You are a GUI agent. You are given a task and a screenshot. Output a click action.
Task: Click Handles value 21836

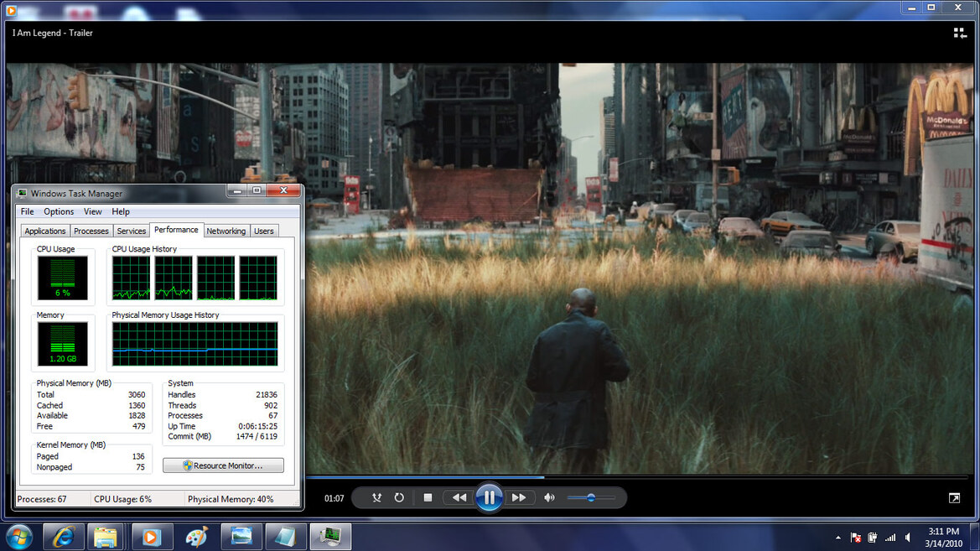[x=267, y=395]
